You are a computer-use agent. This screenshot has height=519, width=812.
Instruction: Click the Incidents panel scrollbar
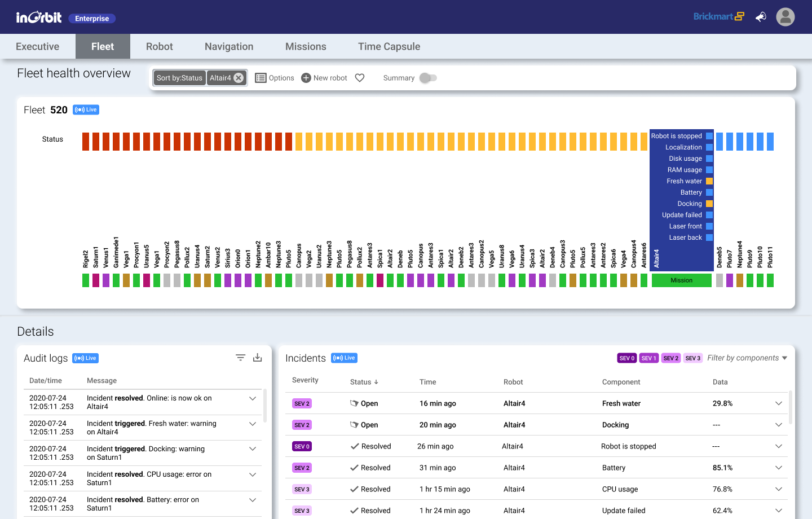790,407
